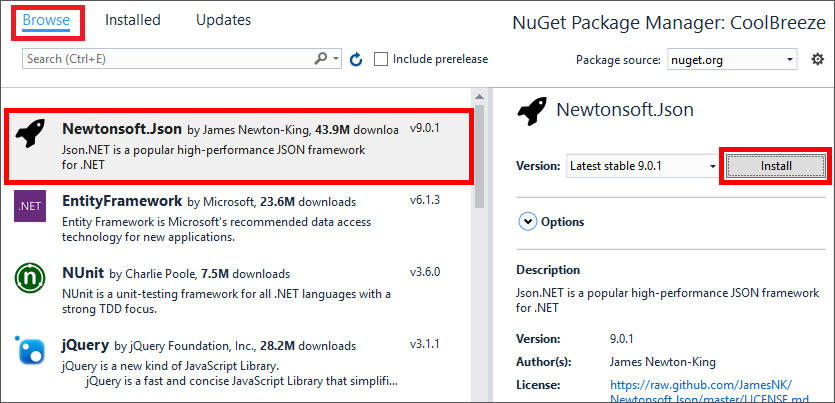
Task: Click the jQuery package icon
Action: click(x=29, y=351)
